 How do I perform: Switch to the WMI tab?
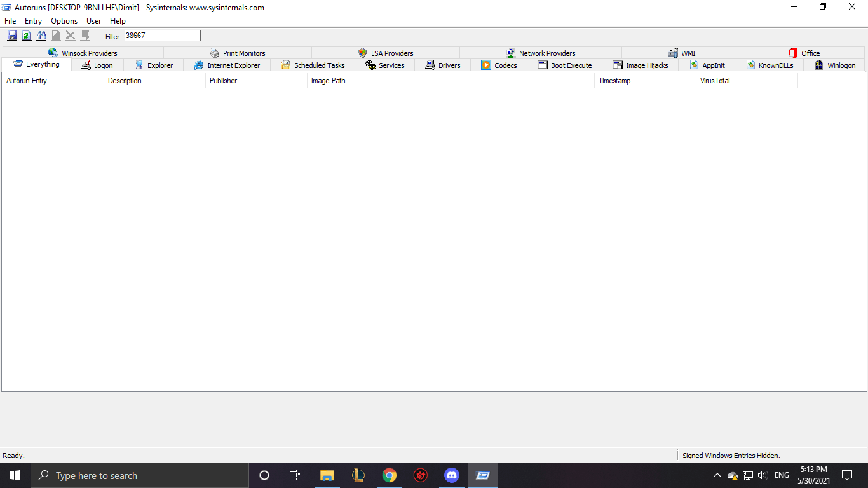pyautogui.click(x=682, y=53)
